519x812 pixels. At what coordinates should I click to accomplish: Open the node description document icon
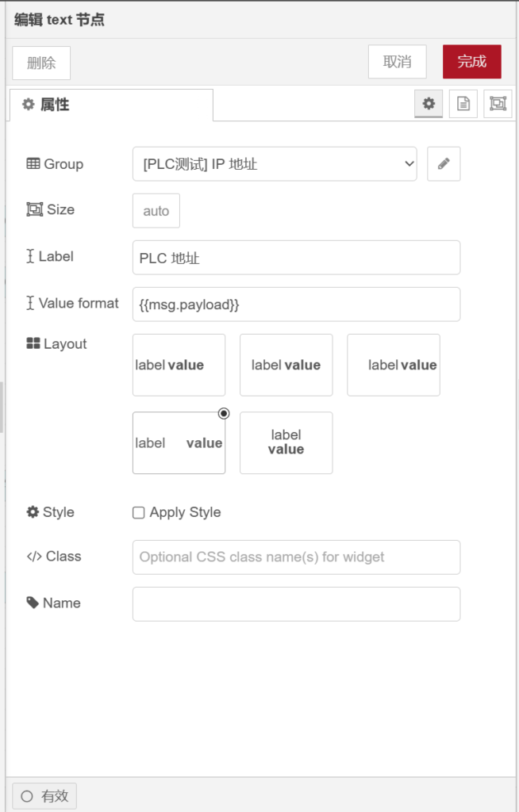tap(463, 104)
